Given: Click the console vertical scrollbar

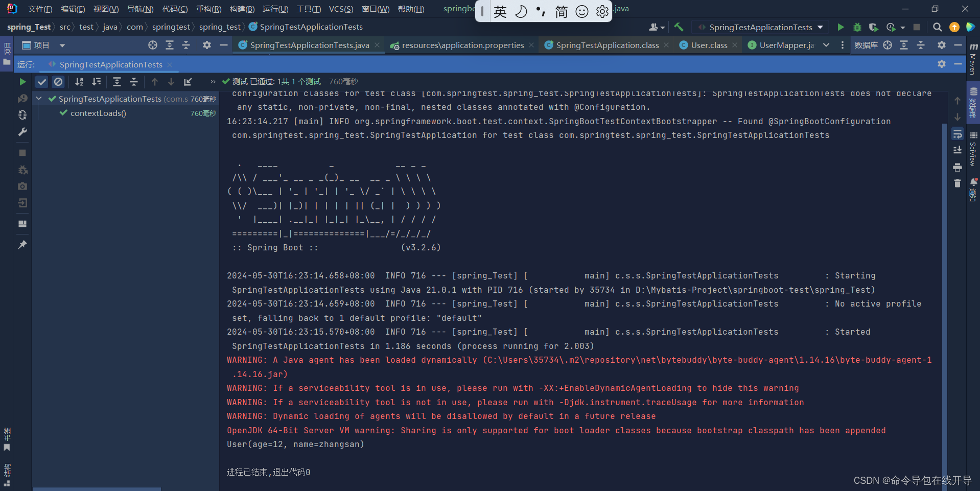Looking at the screenshot, I should 945,307.
